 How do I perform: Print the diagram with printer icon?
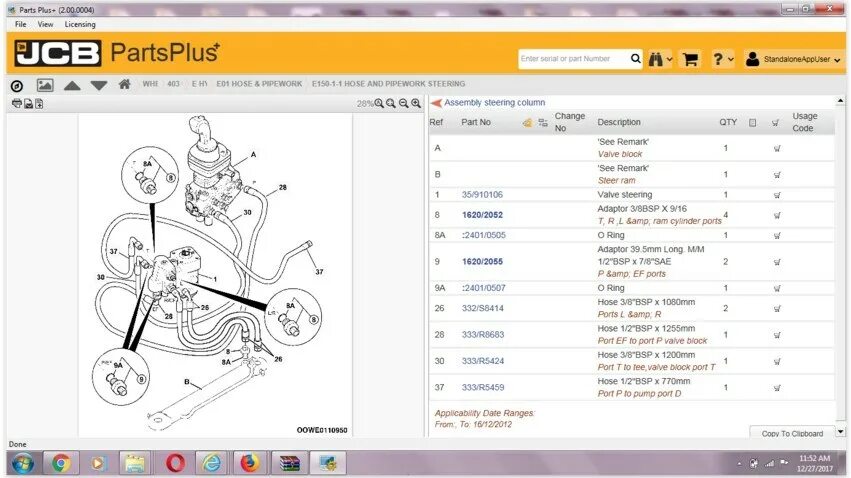[17, 103]
